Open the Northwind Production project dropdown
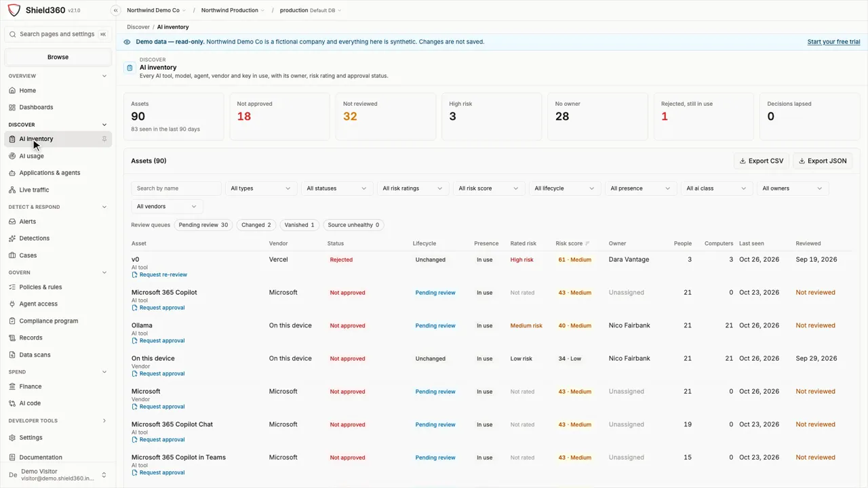Screen dimensions: 868x488 click(233, 10)
